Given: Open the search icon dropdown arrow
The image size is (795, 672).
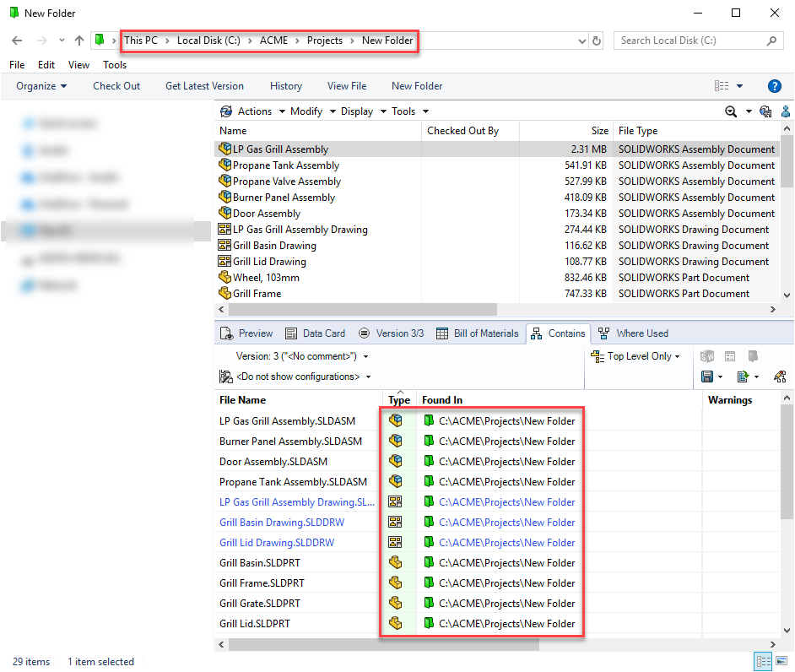Looking at the screenshot, I should [x=749, y=112].
